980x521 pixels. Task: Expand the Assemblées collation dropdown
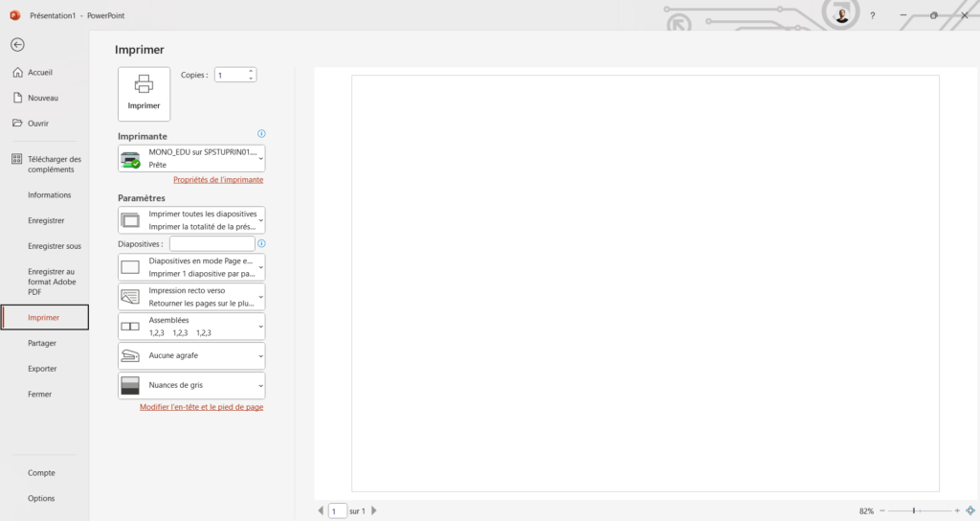click(191, 327)
